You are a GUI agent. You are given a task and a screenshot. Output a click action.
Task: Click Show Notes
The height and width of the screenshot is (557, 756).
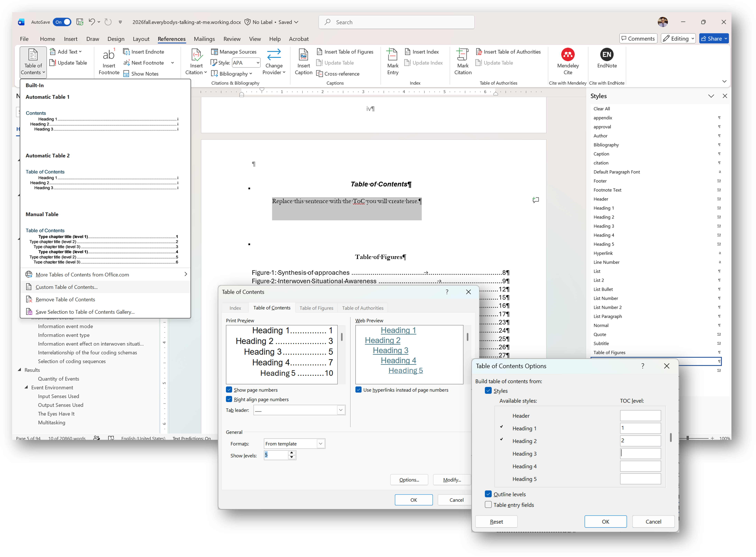point(141,73)
